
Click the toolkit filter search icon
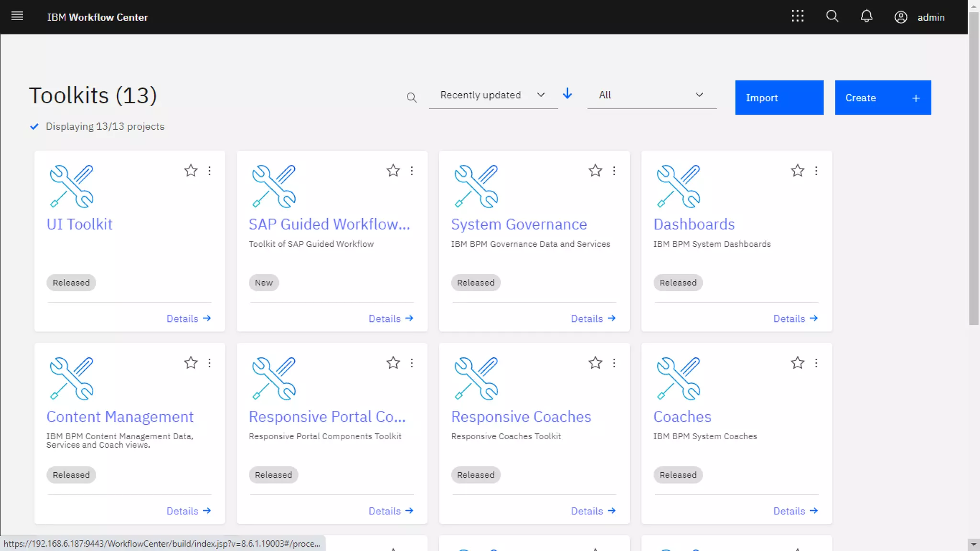pos(412,98)
